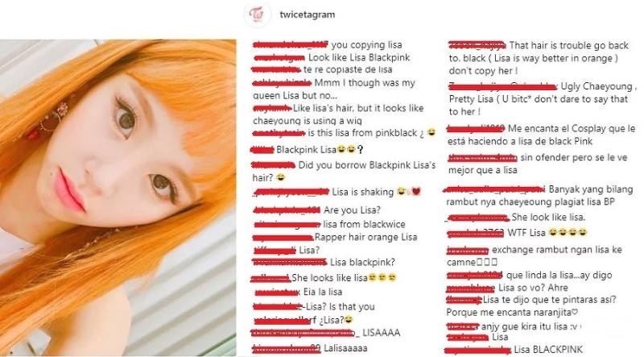Screen dimensions: 644x357
Task: Click the red heart emoji after "Lisa is shaking"
Action: [416, 191]
